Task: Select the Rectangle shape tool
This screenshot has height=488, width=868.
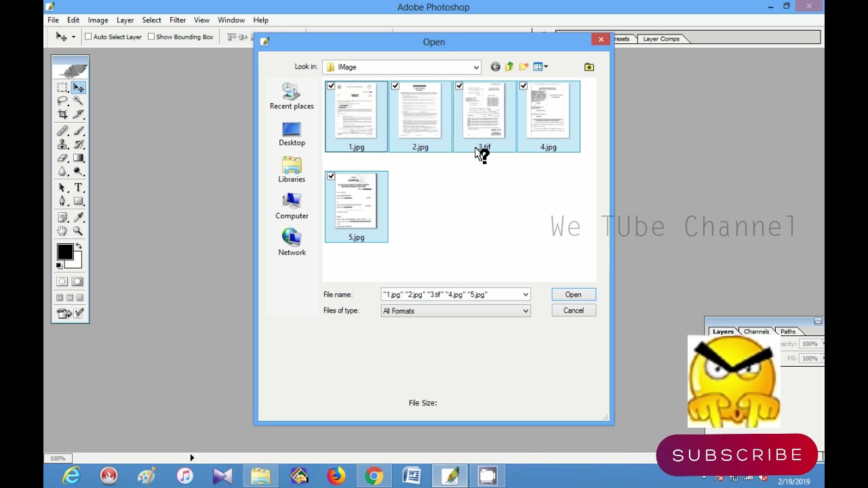Action: pos(79,201)
